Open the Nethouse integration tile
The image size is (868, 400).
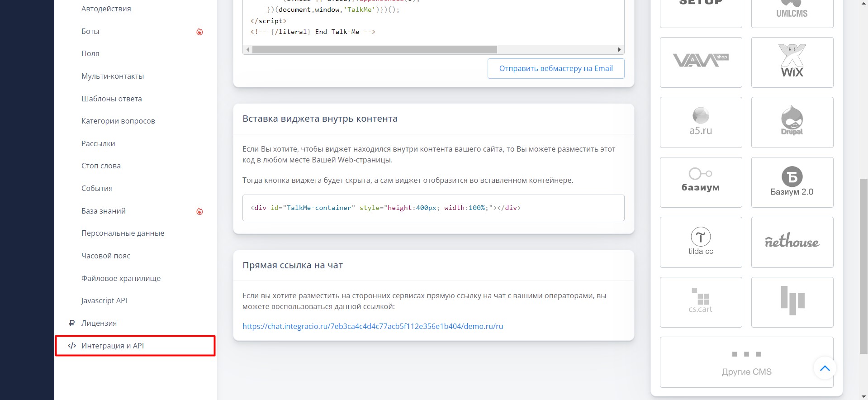point(792,242)
